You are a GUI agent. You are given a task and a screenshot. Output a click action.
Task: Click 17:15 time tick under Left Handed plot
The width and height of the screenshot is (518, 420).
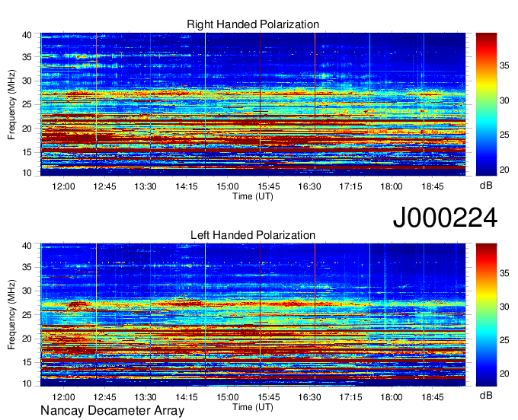click(x=350, y=397)
